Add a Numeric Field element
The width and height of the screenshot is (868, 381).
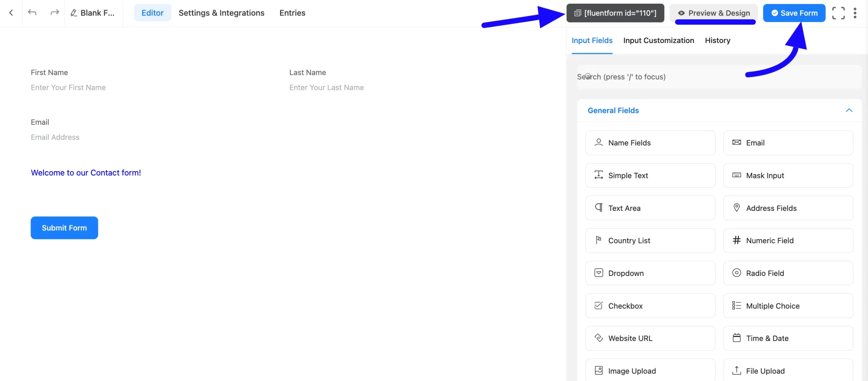point(788,240)
